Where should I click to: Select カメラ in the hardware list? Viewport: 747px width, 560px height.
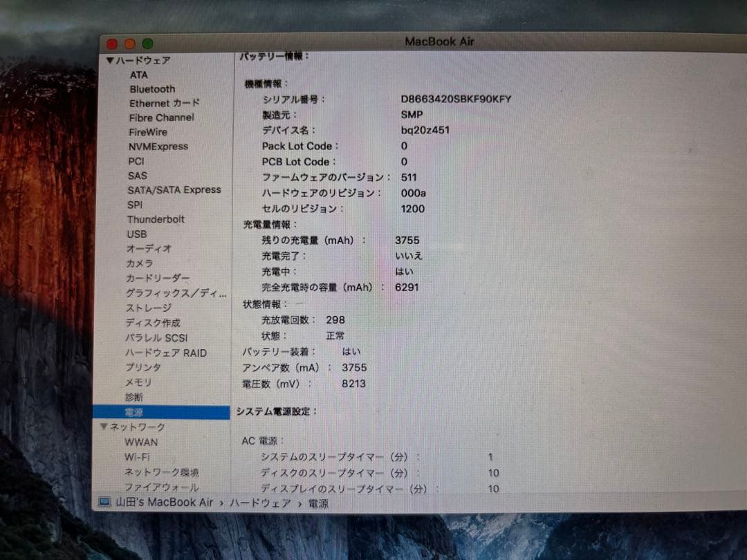(x=140, y=263)
